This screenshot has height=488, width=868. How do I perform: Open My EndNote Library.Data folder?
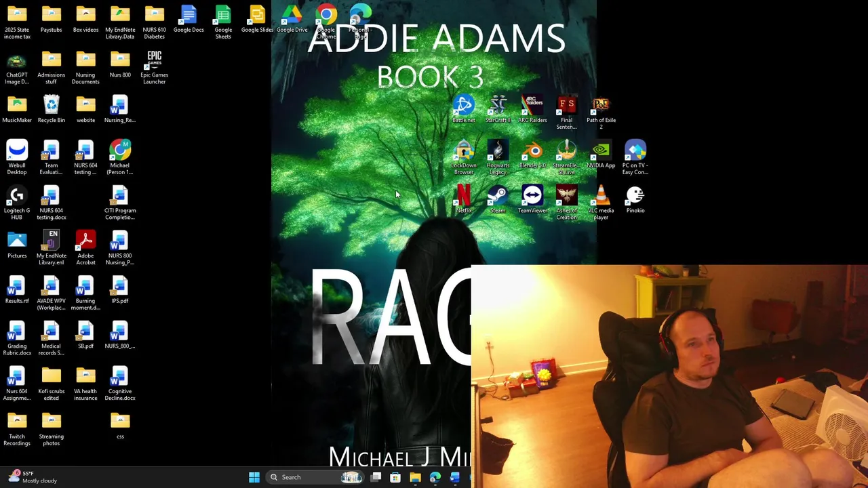pos(120,22)
